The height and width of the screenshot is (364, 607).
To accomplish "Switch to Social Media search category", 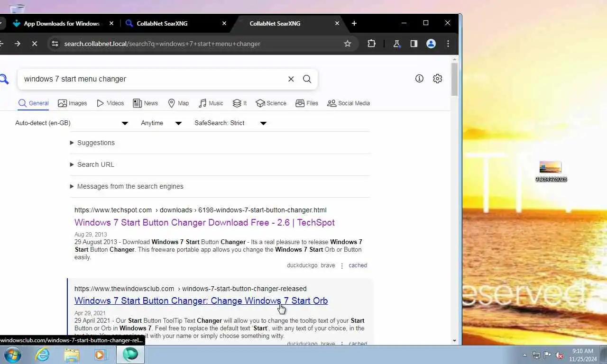I will point(349,103).
